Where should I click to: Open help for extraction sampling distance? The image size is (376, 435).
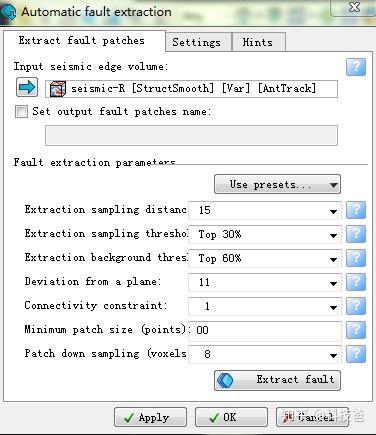tap(356, 210)
